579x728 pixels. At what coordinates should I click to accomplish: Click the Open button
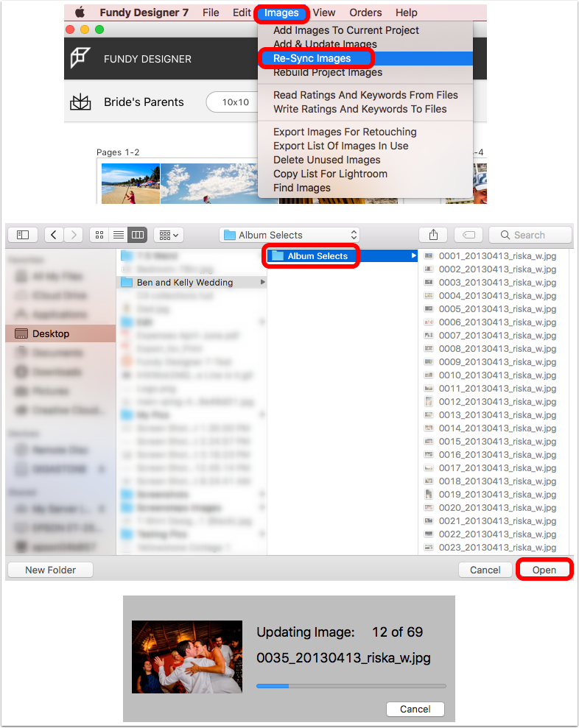coord(544,570)
